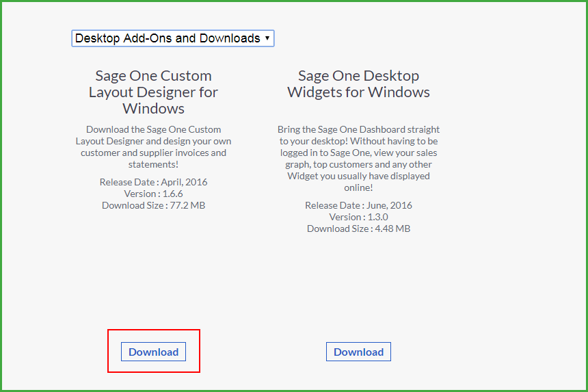
Task: Download Sage One Desktop Widgets
Action: pos(358,352)
